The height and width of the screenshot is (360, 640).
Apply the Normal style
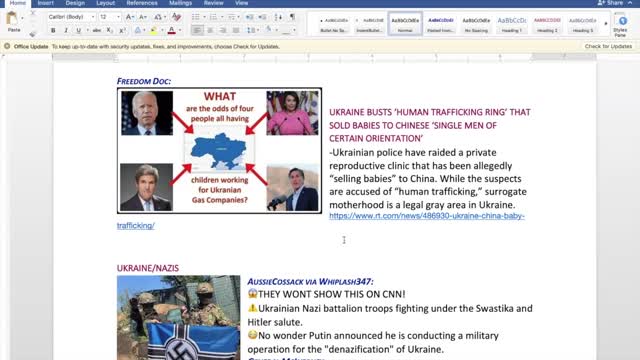[x=405, y=24]
